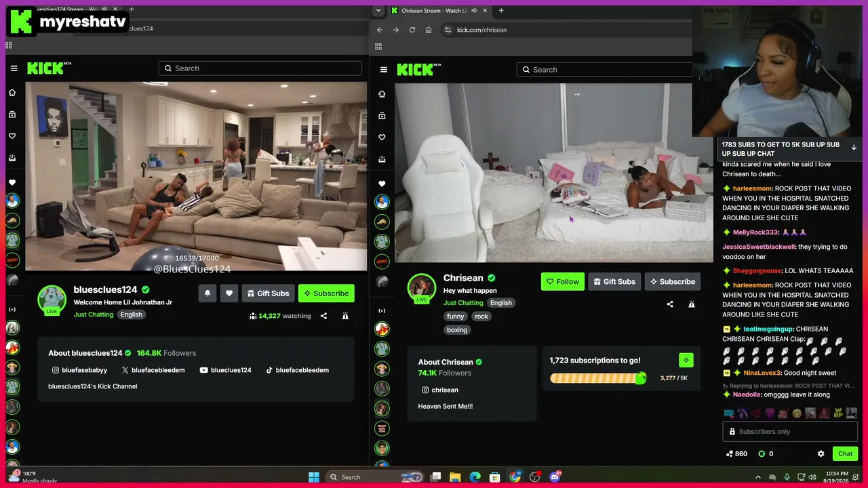Image resolution: width=868 pixels, height=488 pixels.
Task: Click Just Chatting category under Chrisean
Action: [x=463, y=303]
